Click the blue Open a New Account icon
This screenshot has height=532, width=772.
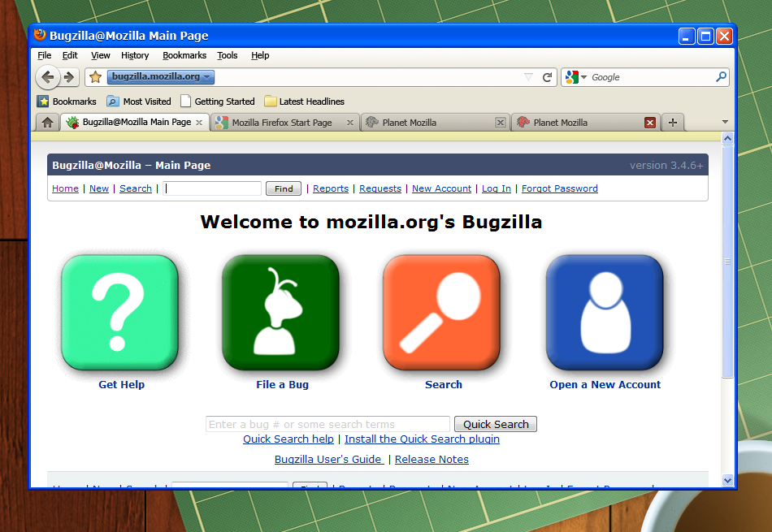[605, 313]
